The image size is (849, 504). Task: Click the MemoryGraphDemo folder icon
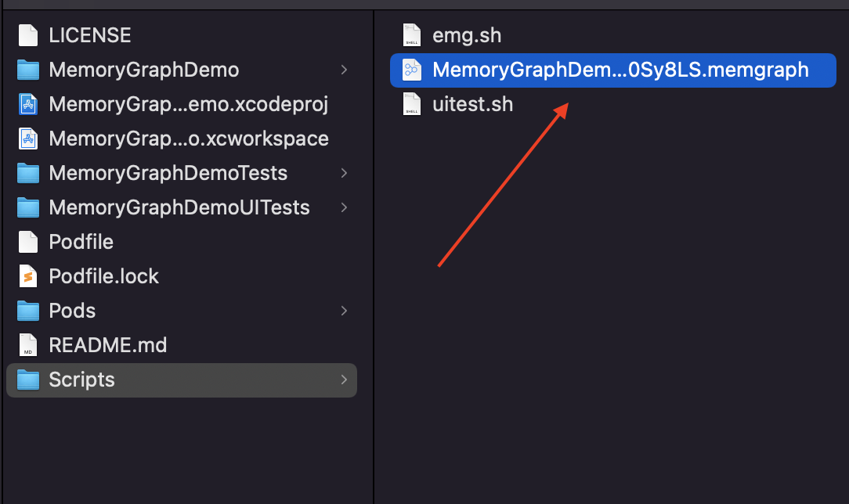pos(28,70)
